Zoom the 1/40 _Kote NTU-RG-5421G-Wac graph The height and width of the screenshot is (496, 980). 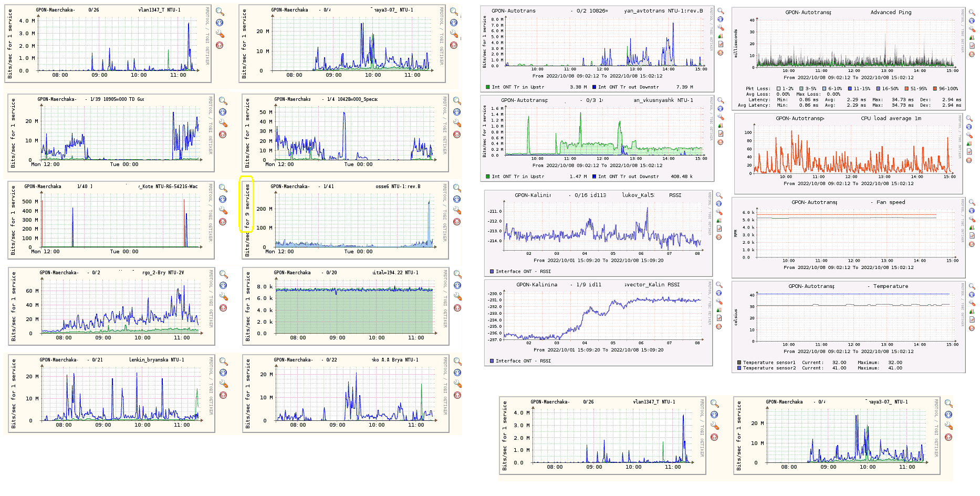coord(223,188)
